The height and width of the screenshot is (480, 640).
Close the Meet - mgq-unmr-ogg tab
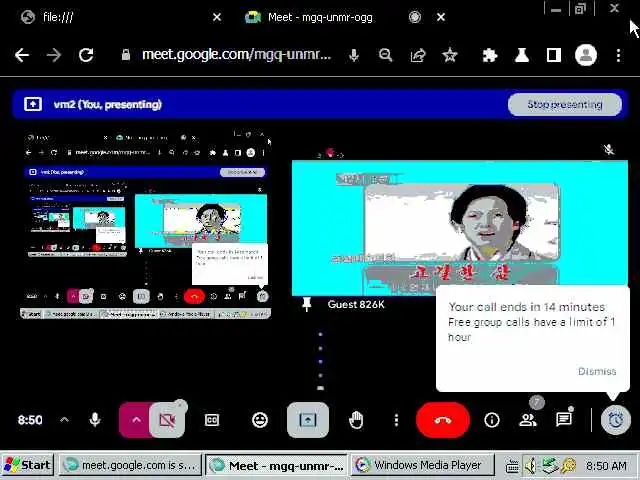[x=441, y=17]
